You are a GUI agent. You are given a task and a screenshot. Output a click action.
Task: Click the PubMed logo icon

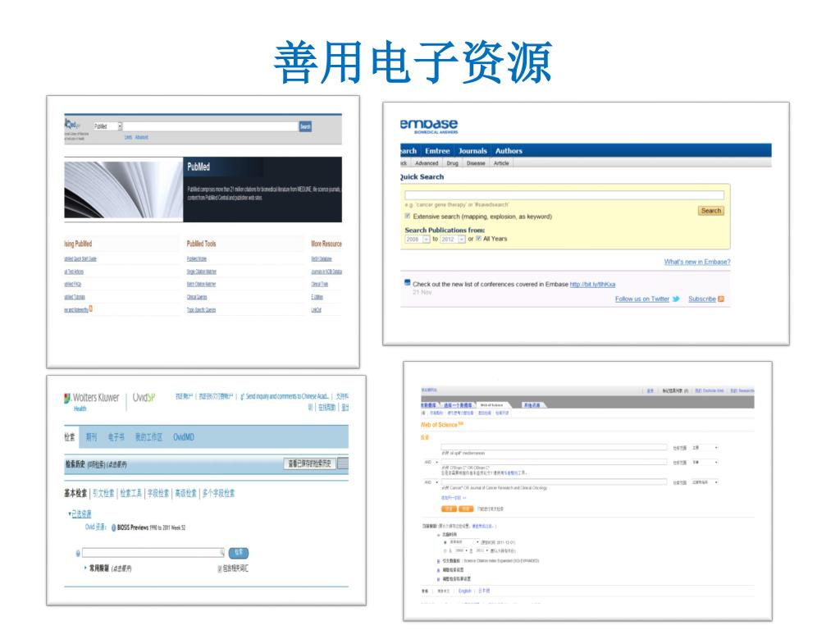click(x=72, y=125)
